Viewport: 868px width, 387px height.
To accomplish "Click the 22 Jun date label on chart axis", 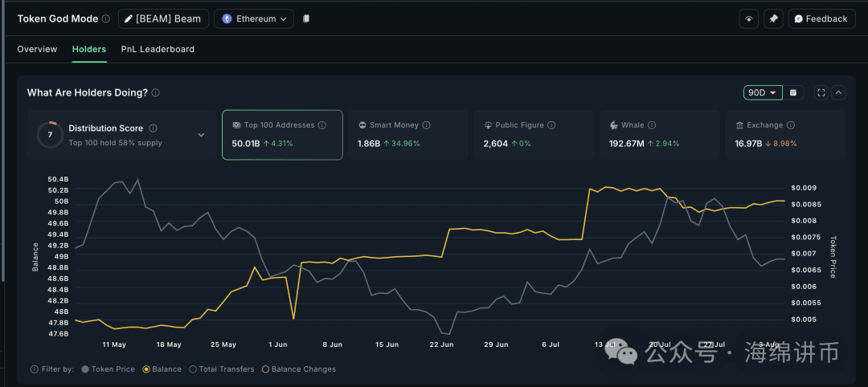I will coord(442,344).
